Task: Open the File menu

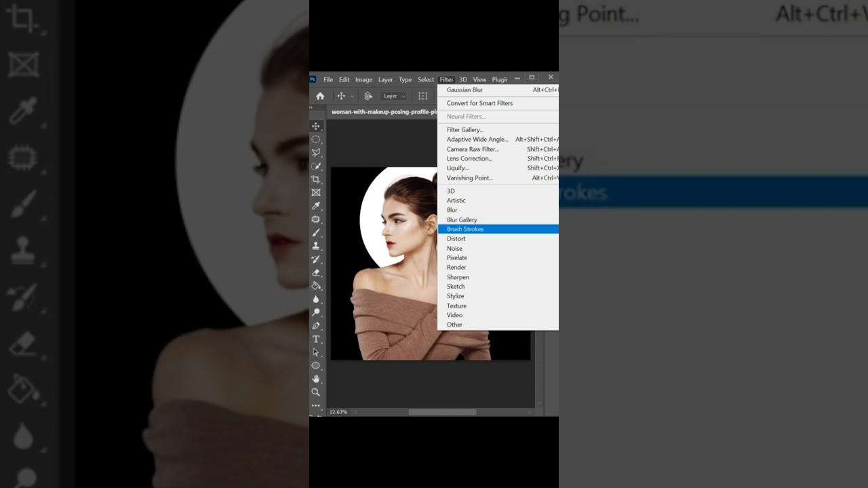Action: pos(328,79)
